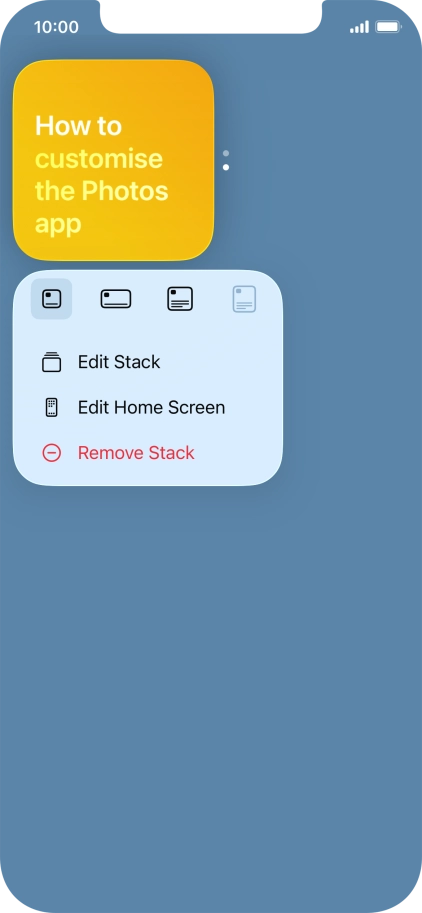422x913 pixels.
Task: Open the yellow Tips widget
Action: [114, 160]
